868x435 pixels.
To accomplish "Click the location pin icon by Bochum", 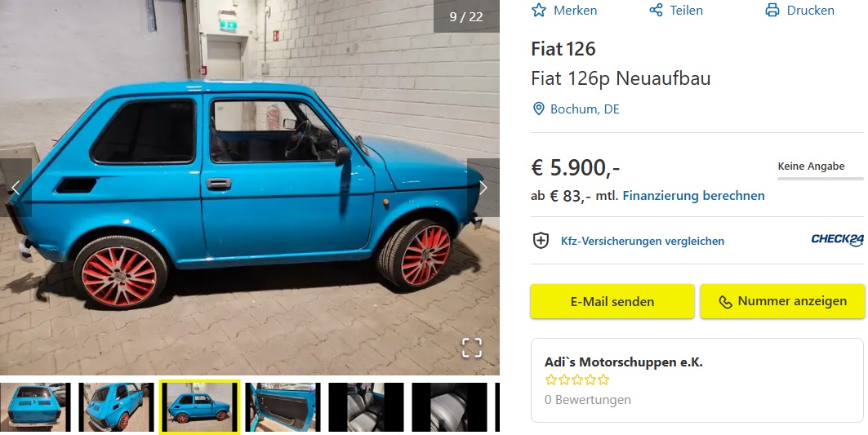I will (538, 109).
